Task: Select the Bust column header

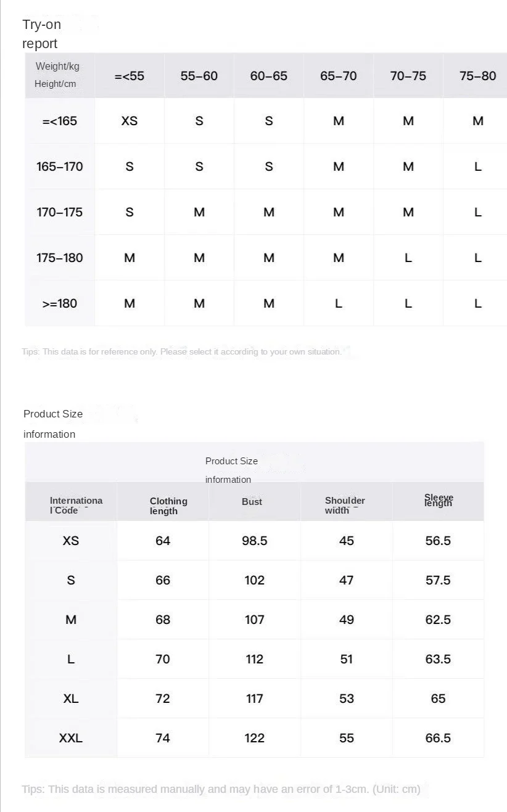Action: point(252,502)
